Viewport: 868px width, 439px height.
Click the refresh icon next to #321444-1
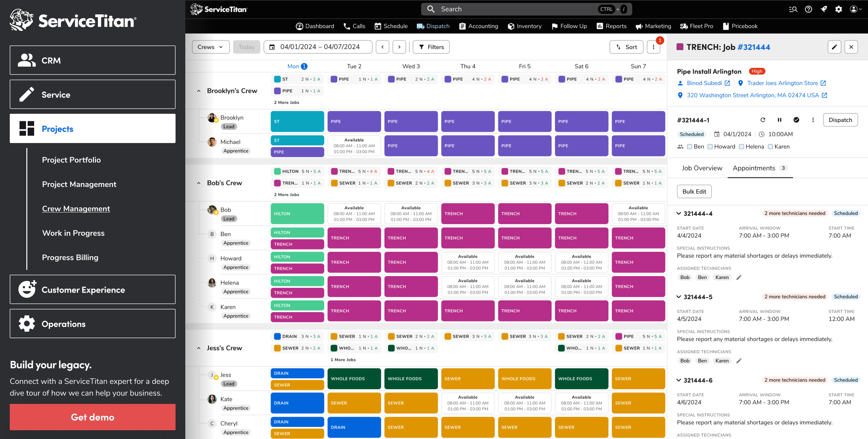point(763,120)
